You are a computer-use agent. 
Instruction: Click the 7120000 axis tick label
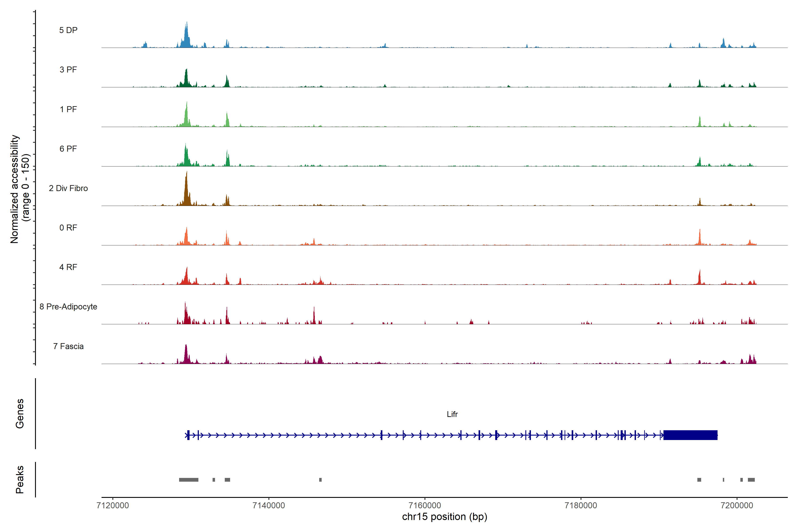pos(113,505)
